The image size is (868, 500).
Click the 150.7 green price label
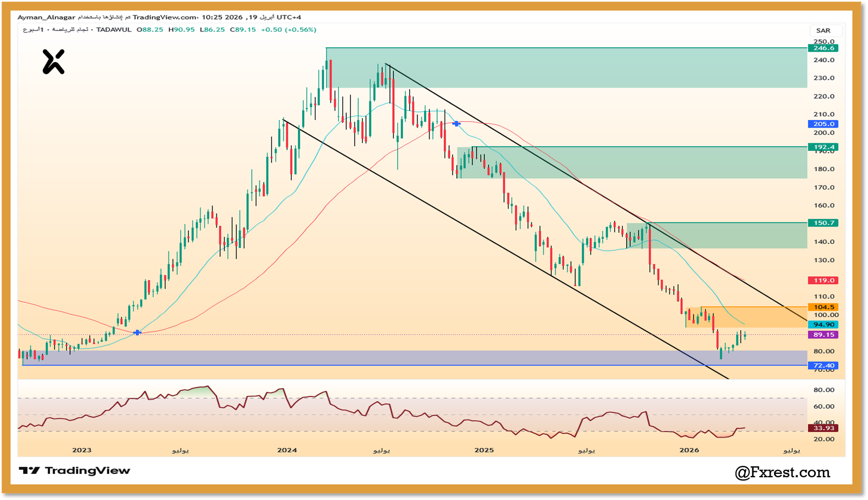823,223
